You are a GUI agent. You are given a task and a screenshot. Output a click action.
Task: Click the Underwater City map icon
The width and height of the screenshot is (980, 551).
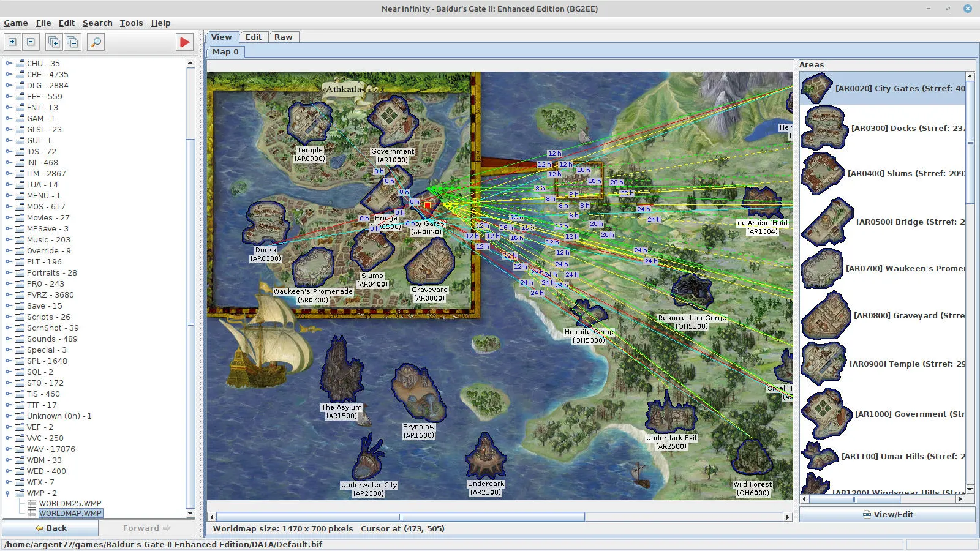(369, 457)
